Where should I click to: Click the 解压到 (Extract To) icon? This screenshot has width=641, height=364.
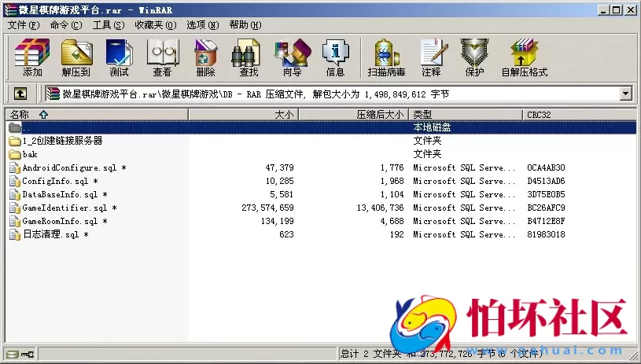point(76,57)
